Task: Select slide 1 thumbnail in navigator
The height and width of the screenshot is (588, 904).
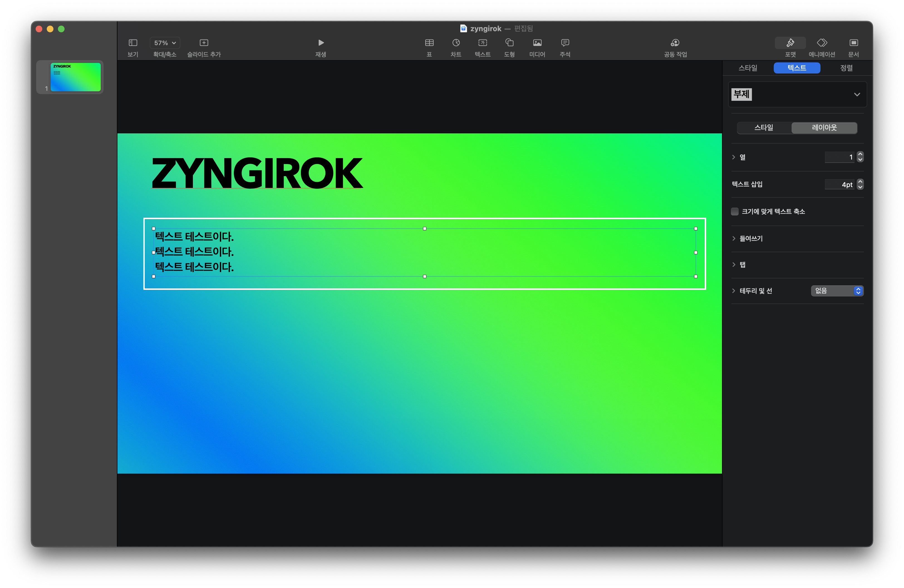Action: click(75, 77)
